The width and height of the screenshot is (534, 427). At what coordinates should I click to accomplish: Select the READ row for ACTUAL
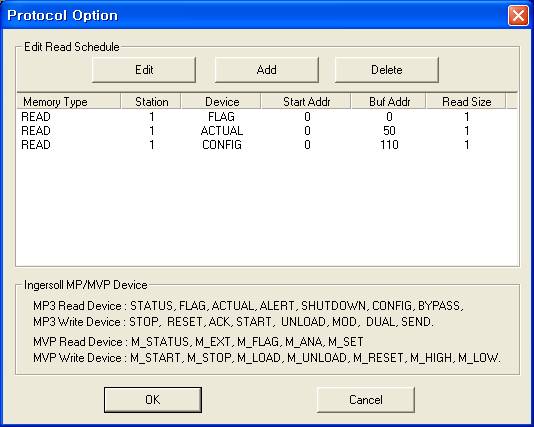[267, 131]
